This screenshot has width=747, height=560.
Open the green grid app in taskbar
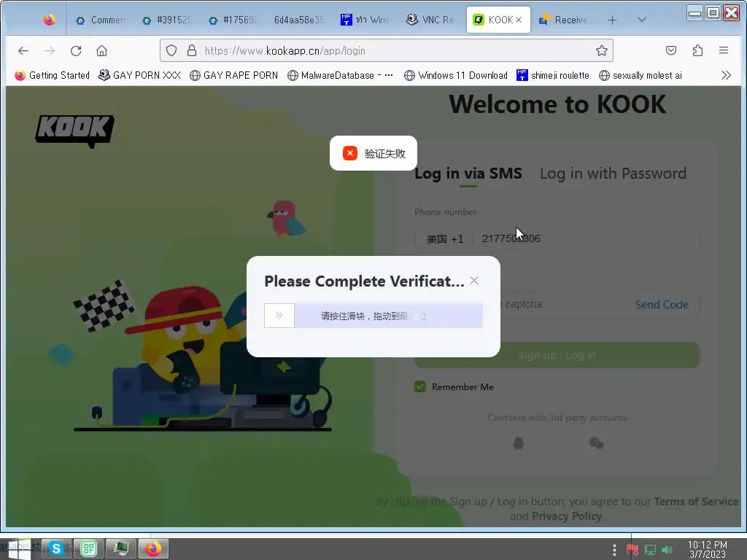coord(88,548)
